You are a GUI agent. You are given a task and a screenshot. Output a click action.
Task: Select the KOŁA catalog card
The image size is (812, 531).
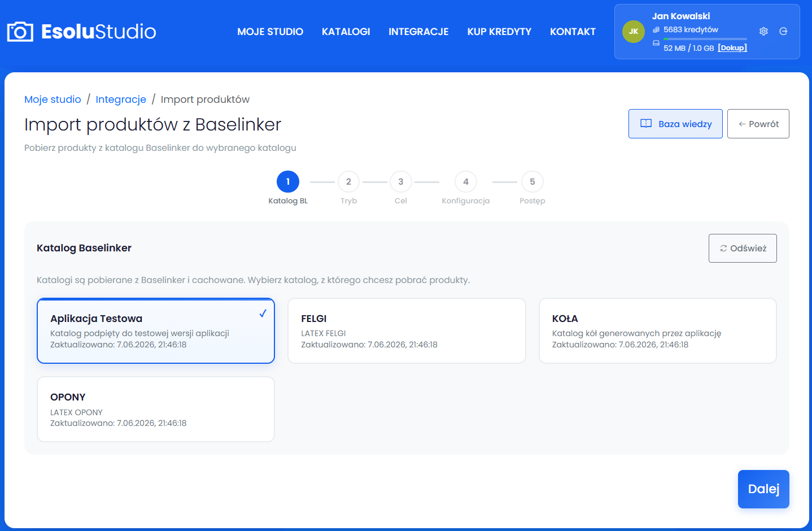click(658, 330)
